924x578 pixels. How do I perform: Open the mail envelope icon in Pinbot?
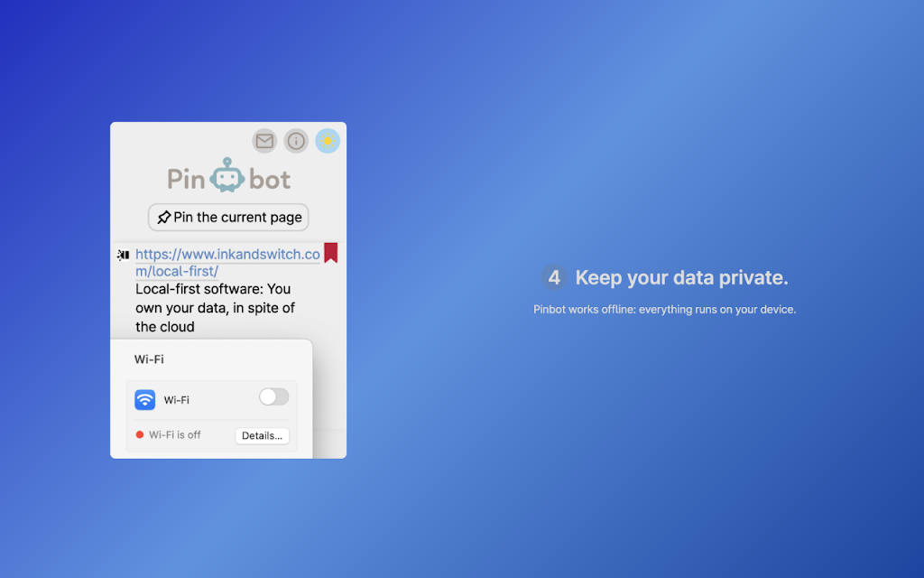click(x=264, y=141)
